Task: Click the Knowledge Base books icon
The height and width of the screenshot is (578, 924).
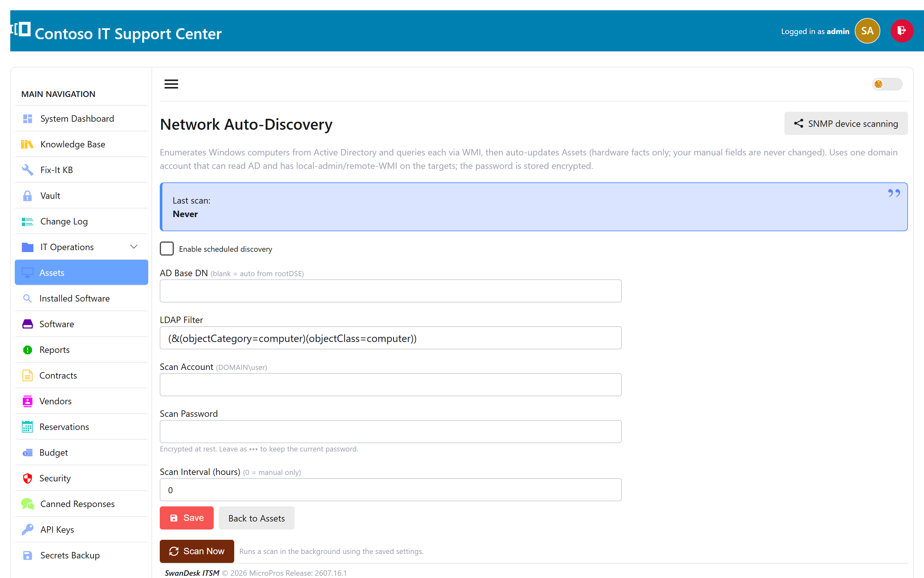Action: (27, 144)
